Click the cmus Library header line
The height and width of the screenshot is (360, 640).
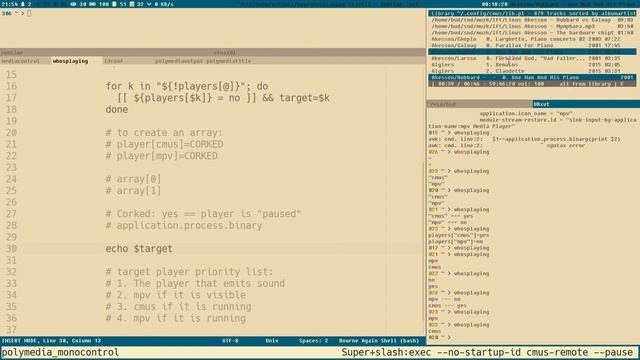pos(532,13)
